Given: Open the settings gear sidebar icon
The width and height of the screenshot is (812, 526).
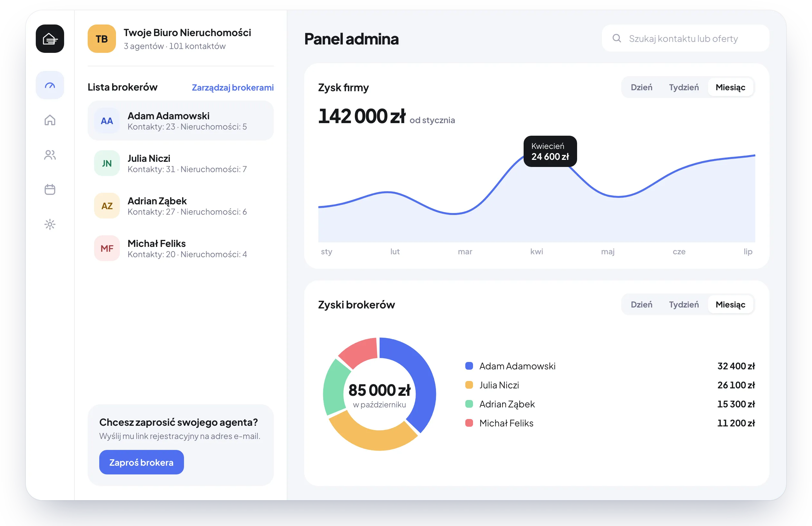Looking at the screenshot, I should click(50, 224).
